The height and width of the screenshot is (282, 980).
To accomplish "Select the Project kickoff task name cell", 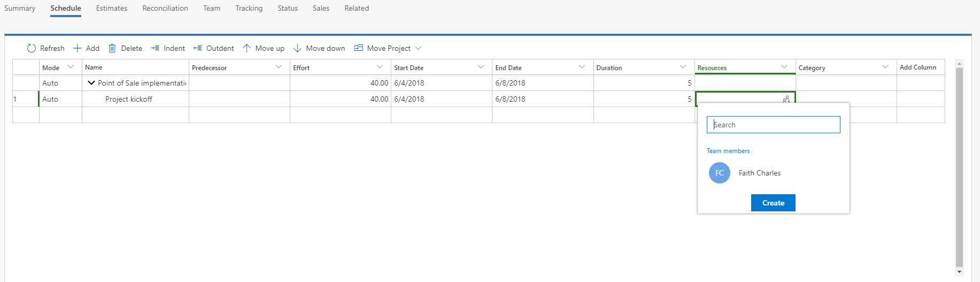I will coord(135,99).
